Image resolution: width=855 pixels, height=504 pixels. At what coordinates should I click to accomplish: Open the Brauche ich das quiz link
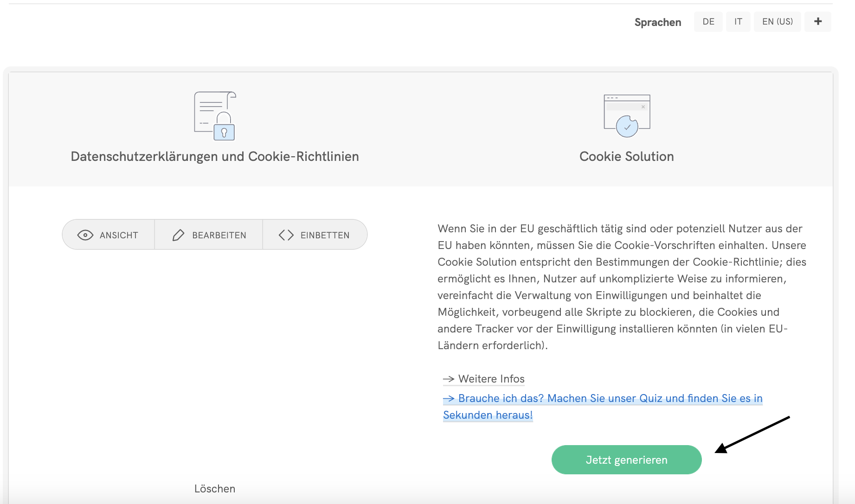point(610,399)
